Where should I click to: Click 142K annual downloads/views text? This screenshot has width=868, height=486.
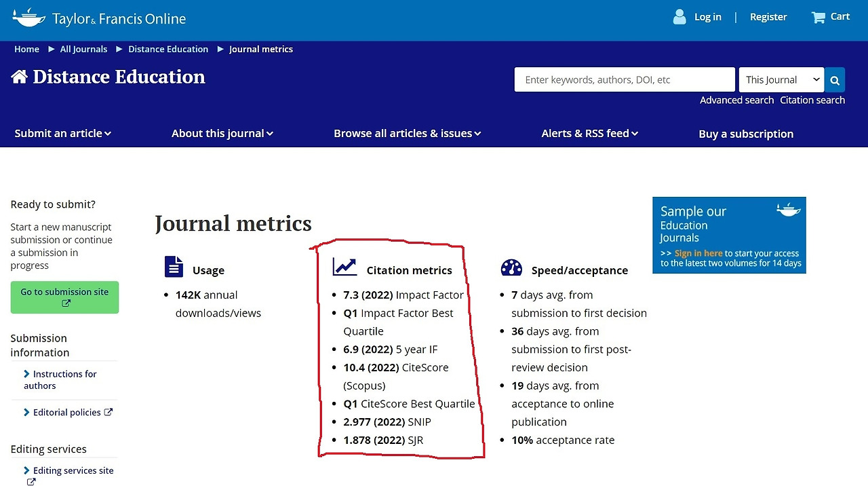point(218,304)
